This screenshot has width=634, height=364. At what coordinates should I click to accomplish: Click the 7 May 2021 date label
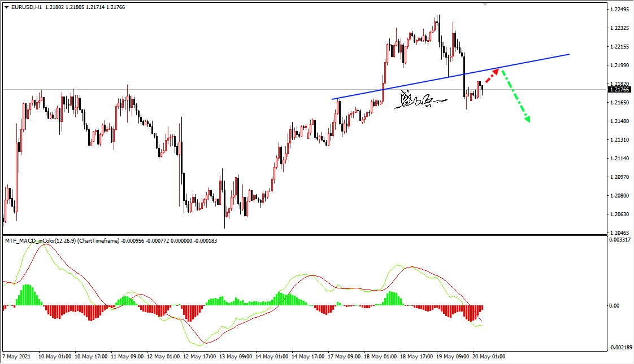(16, 356)
